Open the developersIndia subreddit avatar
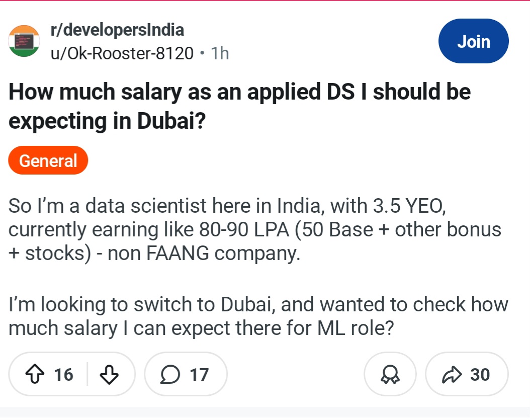 click(24, 41)
